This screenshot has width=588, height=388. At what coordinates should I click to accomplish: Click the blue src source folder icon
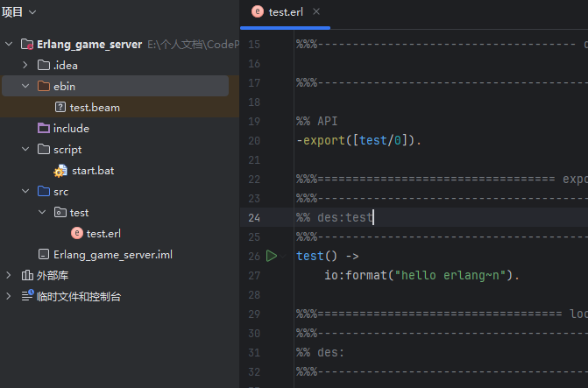[44, 191]
